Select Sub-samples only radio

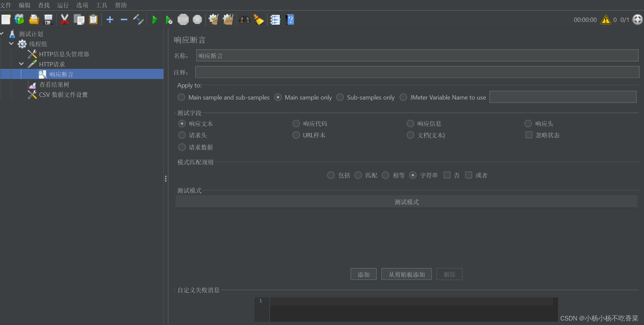point(340,97)
